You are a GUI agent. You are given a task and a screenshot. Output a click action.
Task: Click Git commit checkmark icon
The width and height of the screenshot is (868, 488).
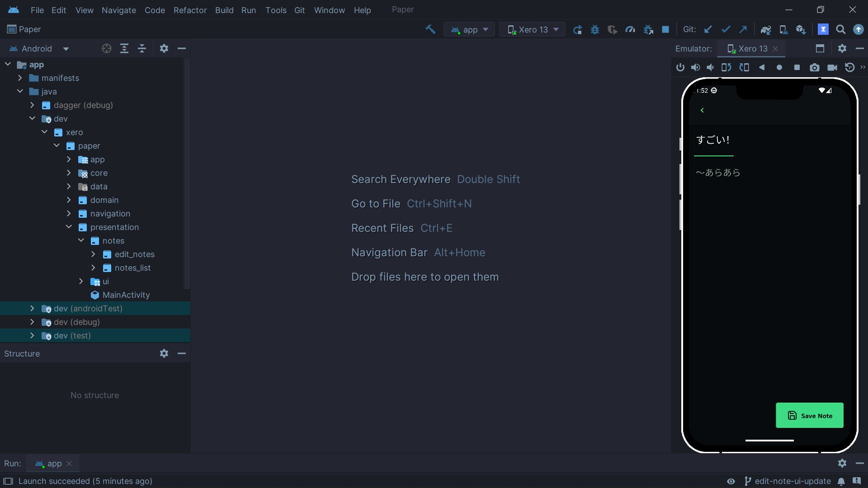pyautogui.click(x=726, y=29)
